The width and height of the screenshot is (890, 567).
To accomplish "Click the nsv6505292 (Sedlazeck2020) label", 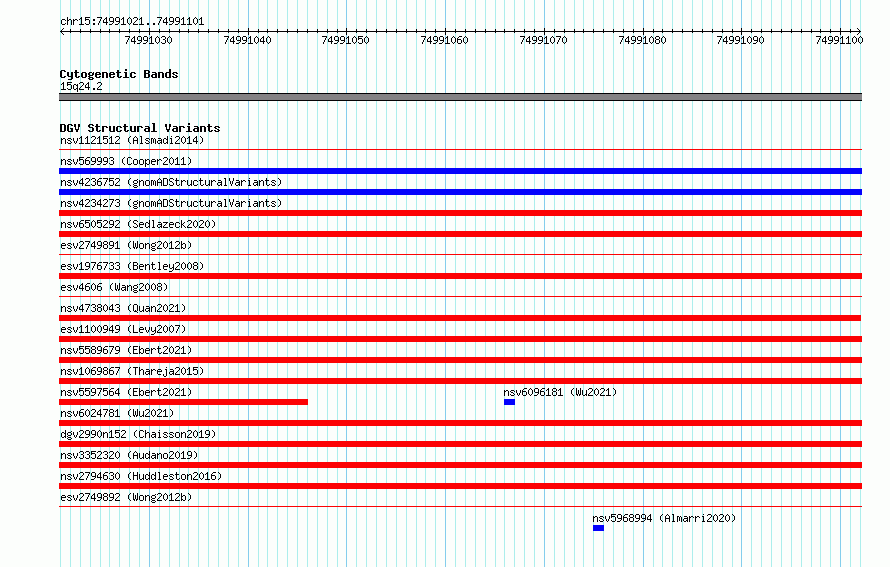I will point(138,224).
